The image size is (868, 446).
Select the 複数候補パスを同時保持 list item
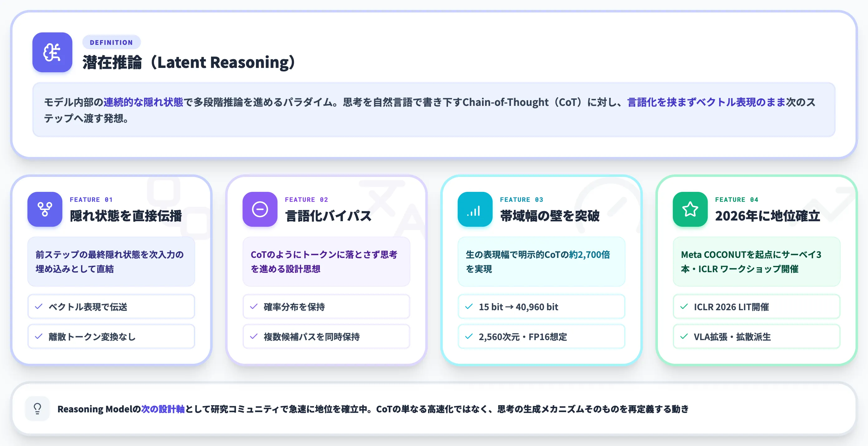click(x=326, y=336)
